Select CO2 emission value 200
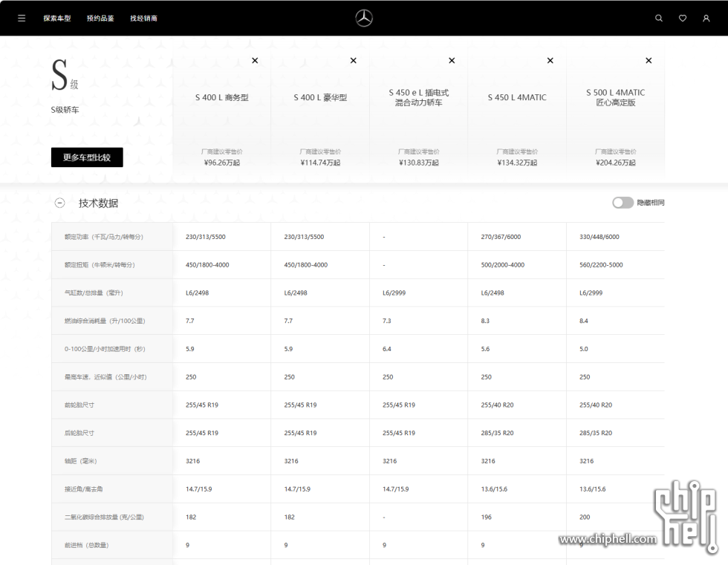This screenshot has width=728, height=565. (585, 517)
